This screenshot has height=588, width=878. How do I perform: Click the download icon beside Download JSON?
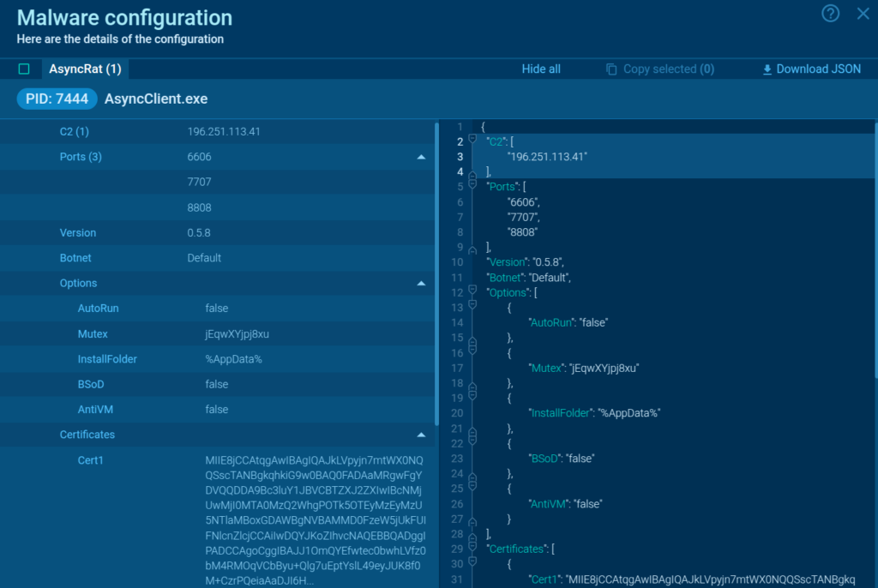[767, 69]
